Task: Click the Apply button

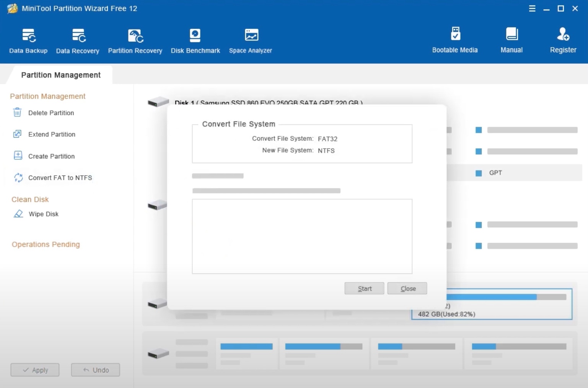Action: click(x=35, y=370)
